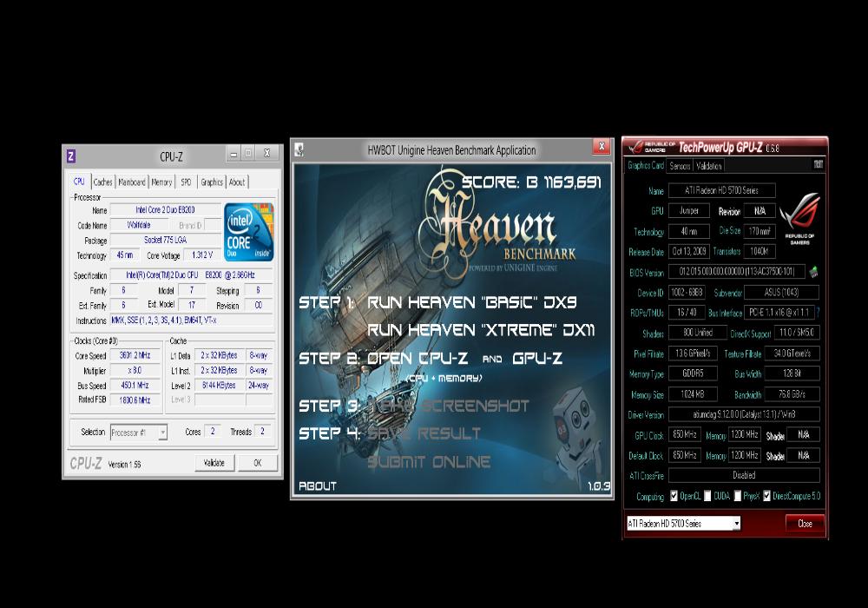
Task: Click the Cores count field
Action: (213, 432)
